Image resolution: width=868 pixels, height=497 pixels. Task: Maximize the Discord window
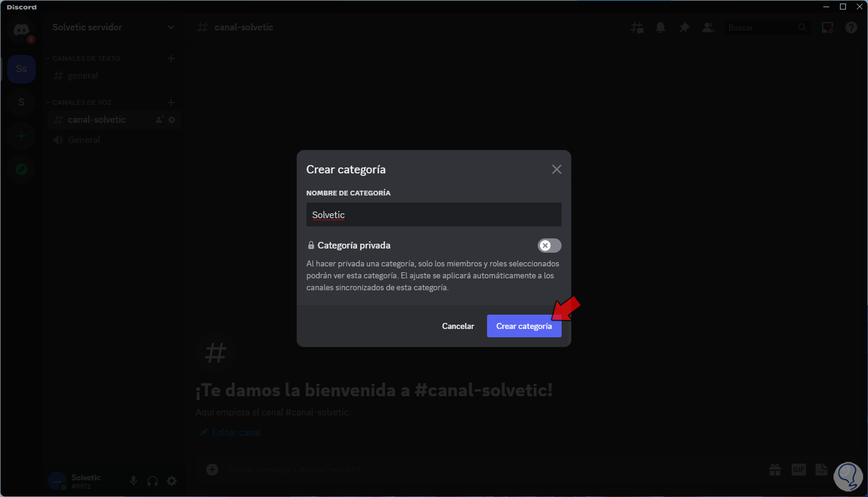[843, 7]
